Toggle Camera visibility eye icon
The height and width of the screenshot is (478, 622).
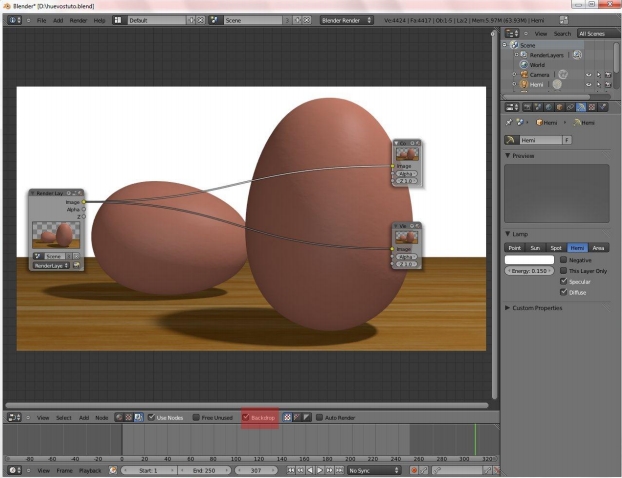click(x=589, y=75)
